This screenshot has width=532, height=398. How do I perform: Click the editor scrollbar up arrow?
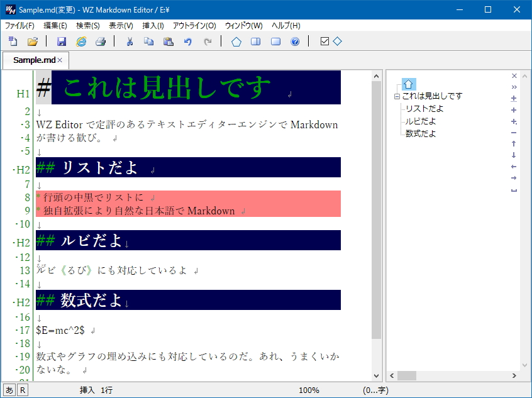376,76
